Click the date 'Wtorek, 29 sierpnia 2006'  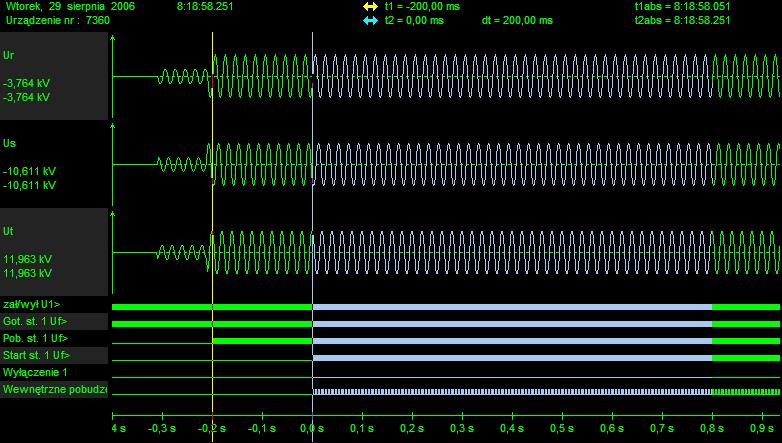point(70,6)
